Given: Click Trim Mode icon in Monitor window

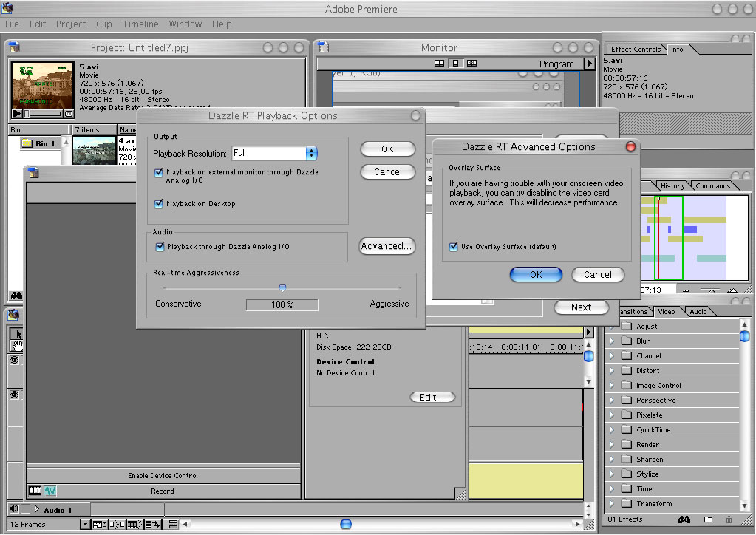Looking at the screenshot, I should coord(472,63).
